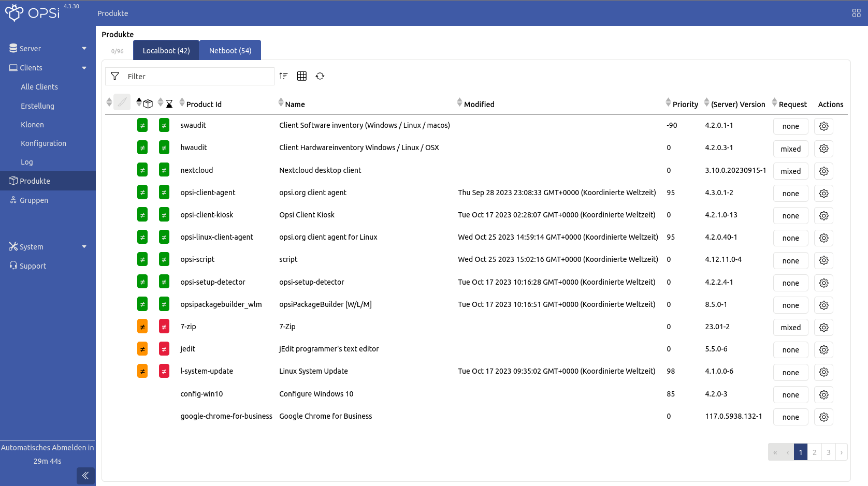Screen dimensions: 868x486
Task: Click red not-equal badge for jedit
Action: tap(164, 349)
